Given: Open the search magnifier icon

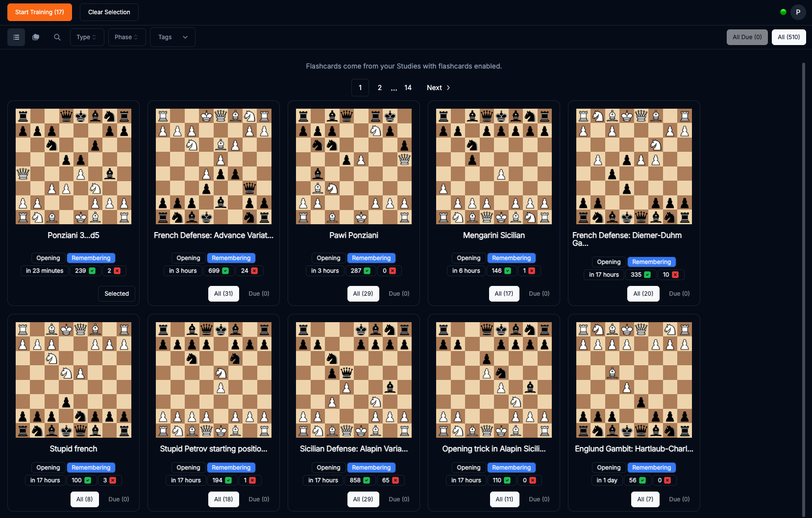Looking at the screenshot, I should tap(57, 37).
